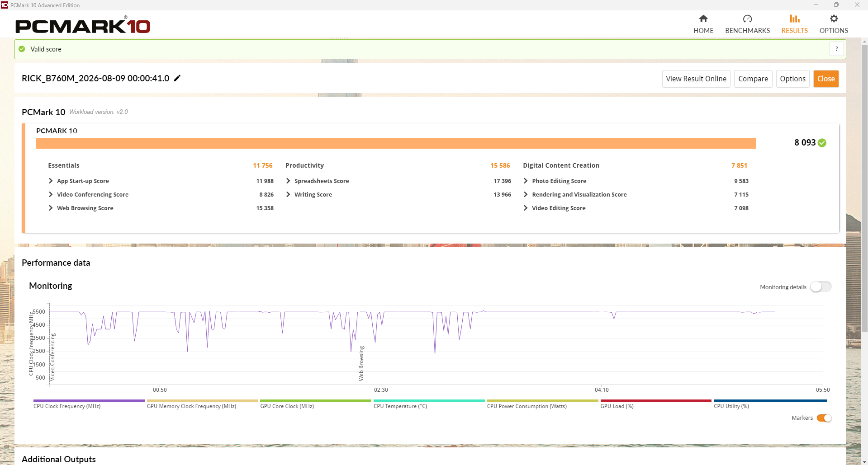Image resolution: width=868 pixels, height=465 pixels.
Task: Click the Productivity score 15 586
Action: click(500, 165)
